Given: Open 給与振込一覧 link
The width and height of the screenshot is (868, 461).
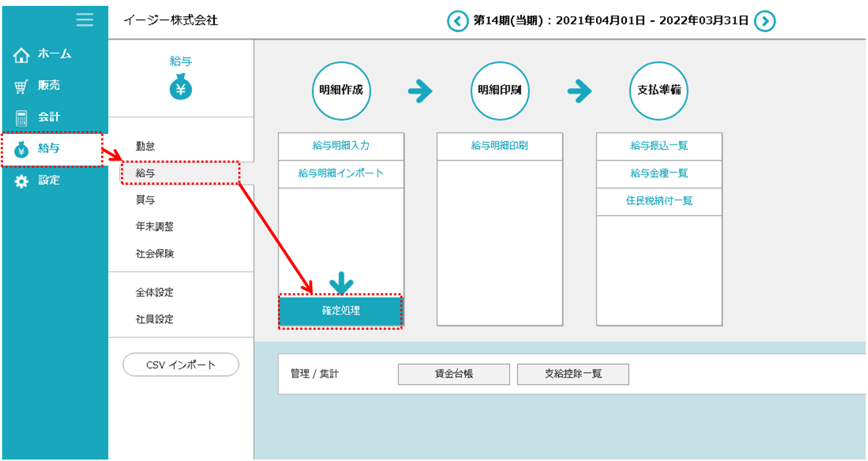Looking at the screenshot, I should point(659,146).
